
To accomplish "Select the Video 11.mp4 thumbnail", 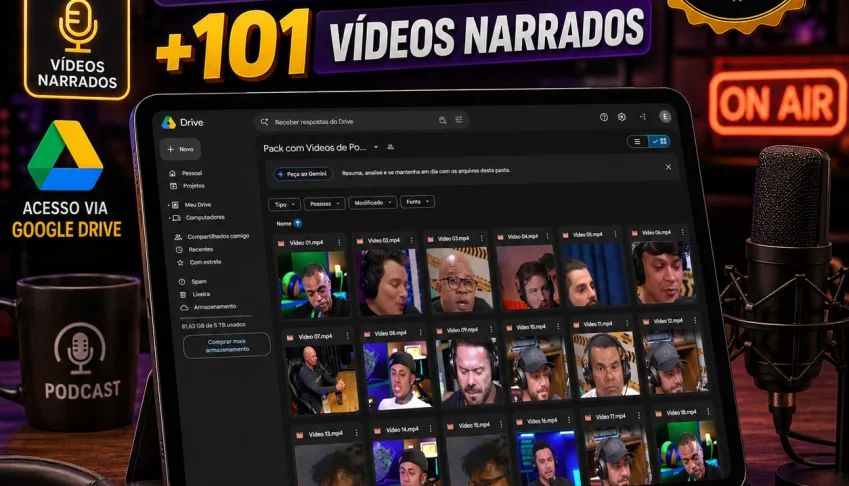I will 605,364.
